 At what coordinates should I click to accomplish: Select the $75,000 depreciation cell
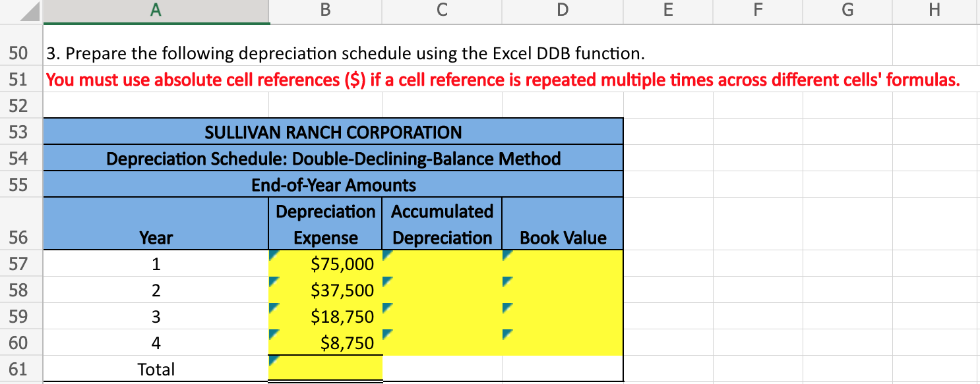tap(325, 263)
